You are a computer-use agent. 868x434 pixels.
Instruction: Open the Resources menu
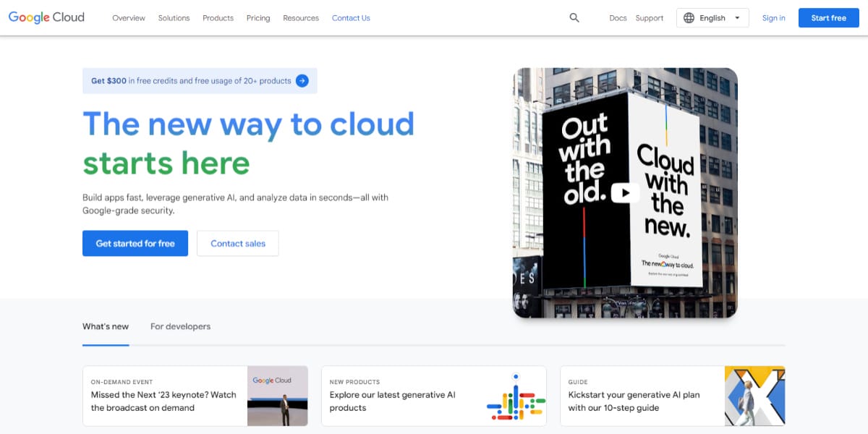coord(301,18)
